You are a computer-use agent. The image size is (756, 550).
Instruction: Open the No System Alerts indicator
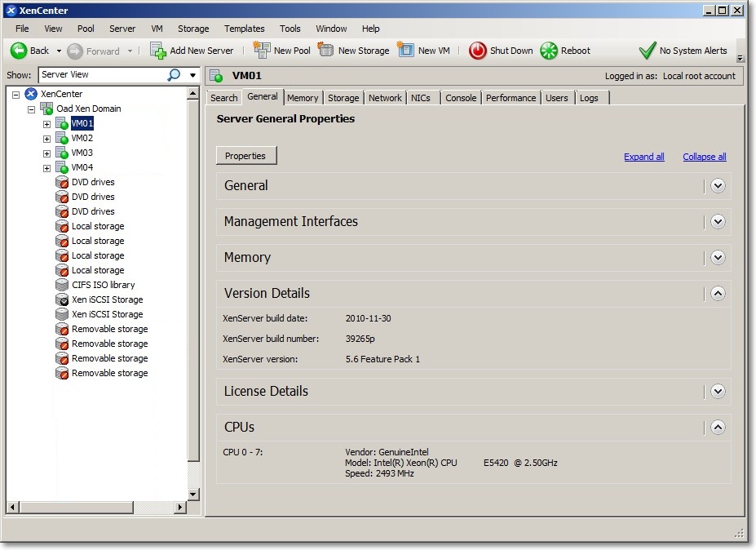click(683, 51)
